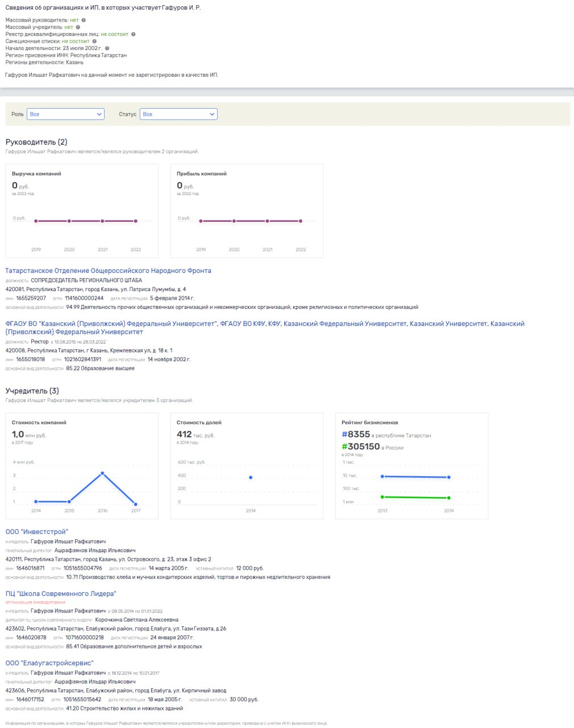Open the Роль dropdown
The height and width of the screenshot is (728, 574).
pos(66,114)
